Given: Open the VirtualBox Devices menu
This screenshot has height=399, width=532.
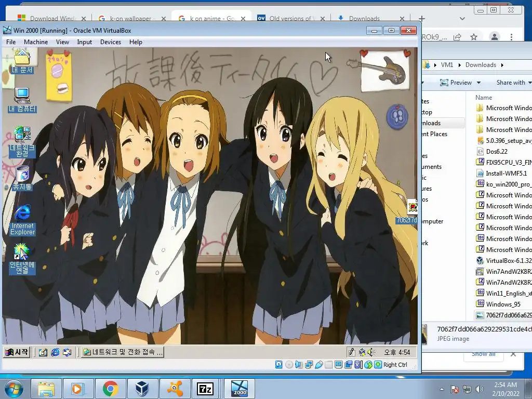Looking at the screenshot, I should [x=111, y=42].
